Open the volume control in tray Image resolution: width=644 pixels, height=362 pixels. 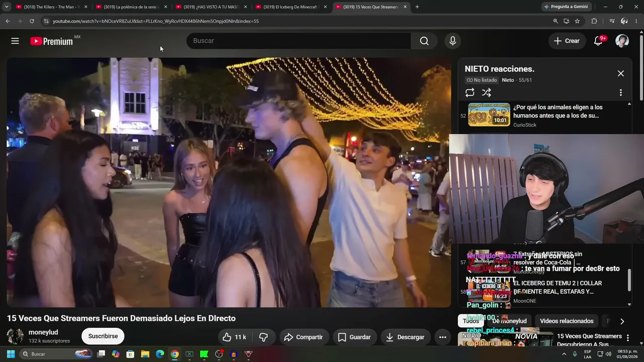click(x=608, y=354)
